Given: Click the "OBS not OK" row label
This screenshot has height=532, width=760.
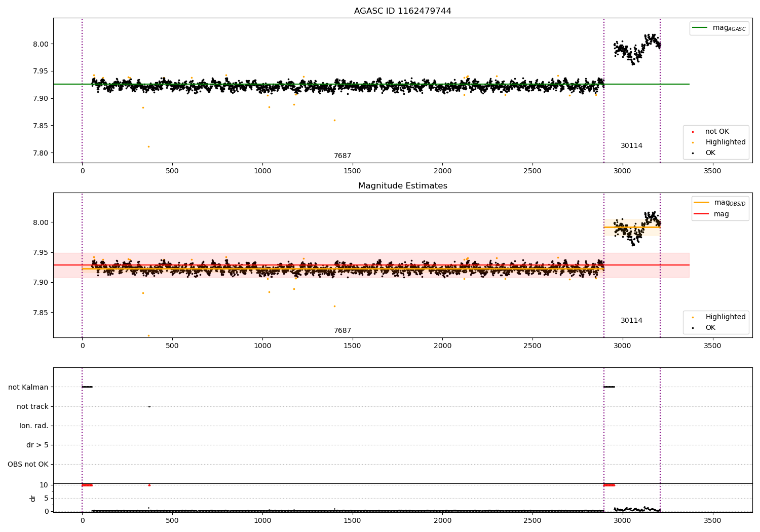Looking at the screenshot, I should click(x=28, y=464).
